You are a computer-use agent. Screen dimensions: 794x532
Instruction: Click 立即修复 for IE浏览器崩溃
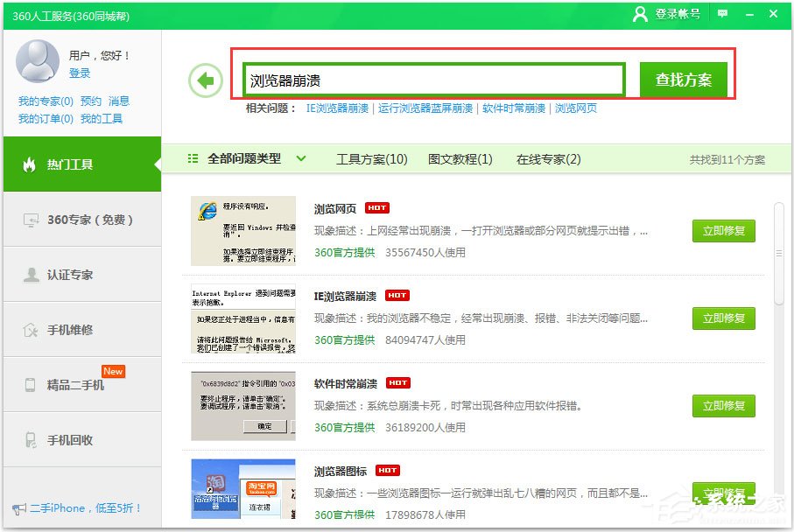coord(725,318)
